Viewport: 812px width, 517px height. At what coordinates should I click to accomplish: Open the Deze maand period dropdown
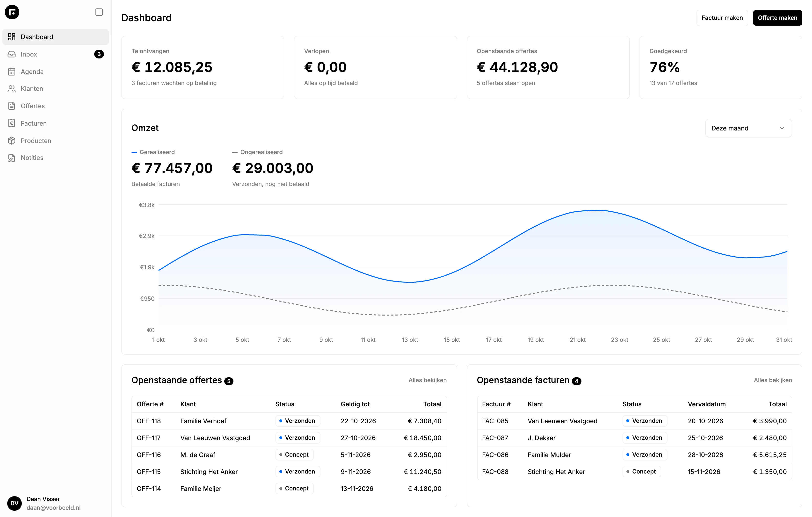pos(748,128)
